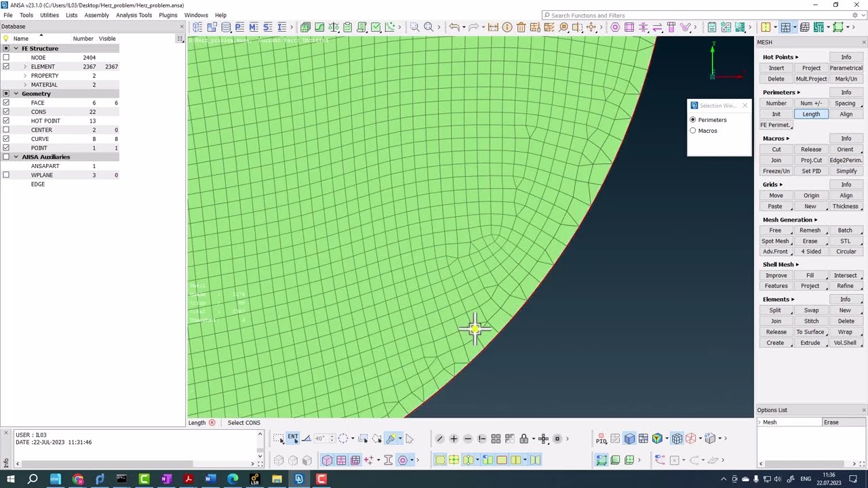Image resolution: width=868 pixels, height=488 pixels.
Task: Click the shaded cube view icon
Action: click(x=630, y=439)
